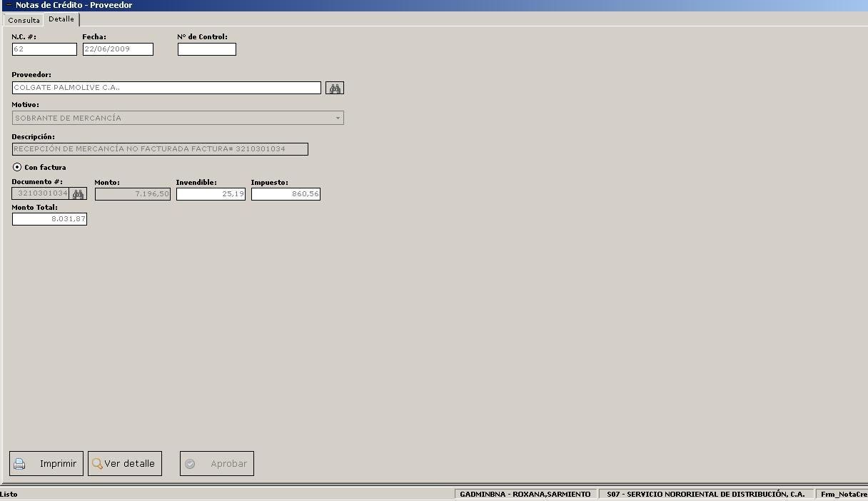This screenshot has height=501, width=868.
Task: Click the magnifier icon on Ver detalle
Action: pos(97,464)
